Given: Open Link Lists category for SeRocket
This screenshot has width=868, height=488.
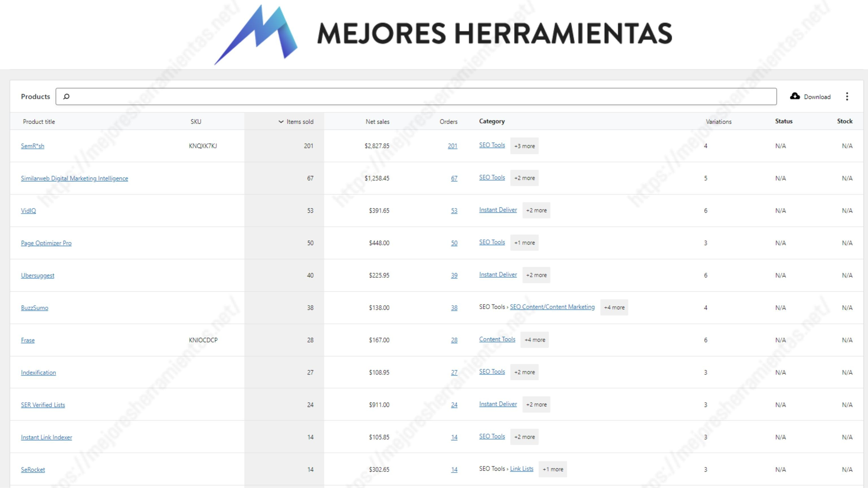Looking at the screenshot, I should [522, 469].
